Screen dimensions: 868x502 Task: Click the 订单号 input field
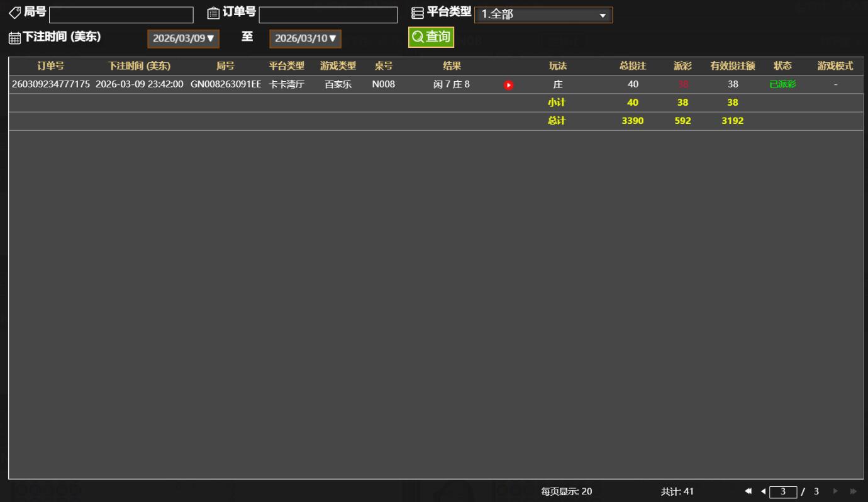(328, 15)
